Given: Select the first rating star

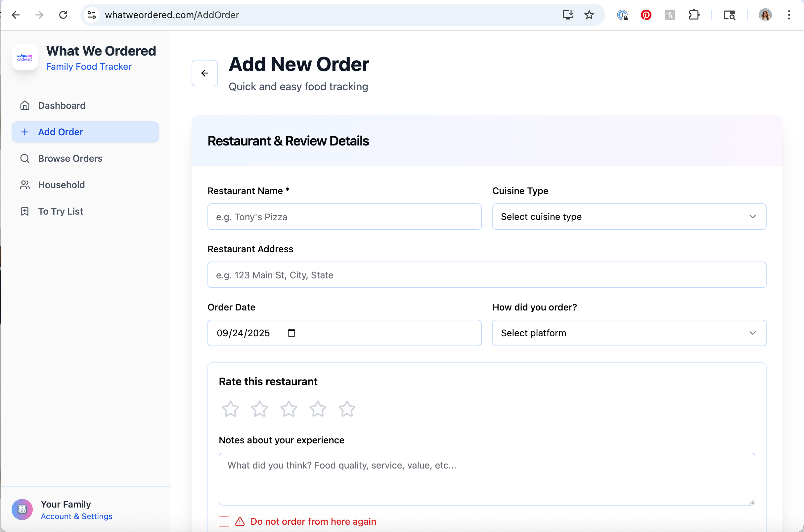Looking at the screenshot, I should pos(230,408).
